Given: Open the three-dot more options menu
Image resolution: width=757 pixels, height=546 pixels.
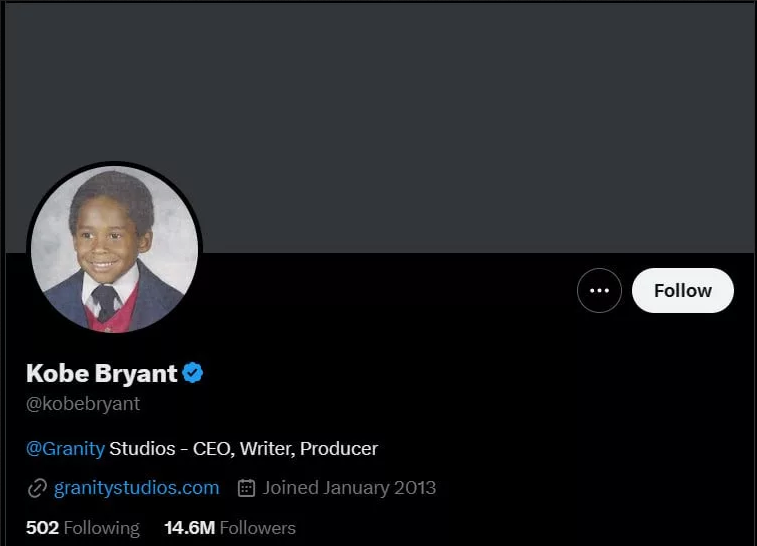Looking at the screenshot, I should point(599,291).
